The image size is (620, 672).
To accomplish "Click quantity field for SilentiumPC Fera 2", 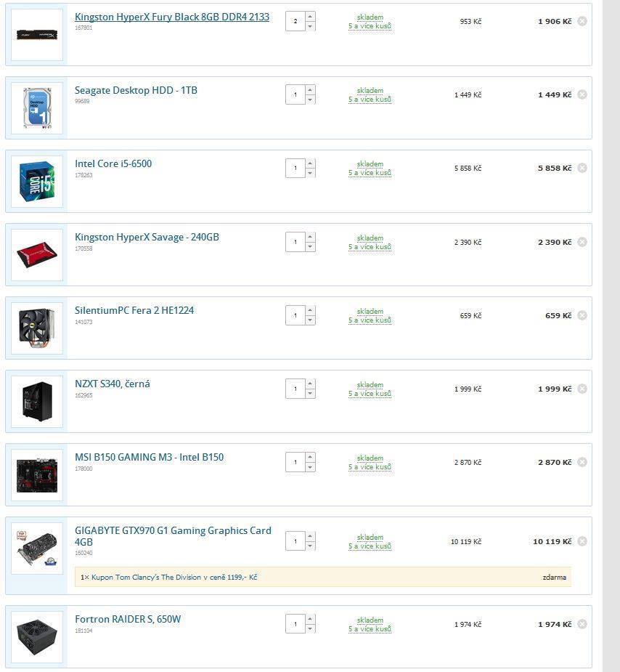I will (295, 315).
